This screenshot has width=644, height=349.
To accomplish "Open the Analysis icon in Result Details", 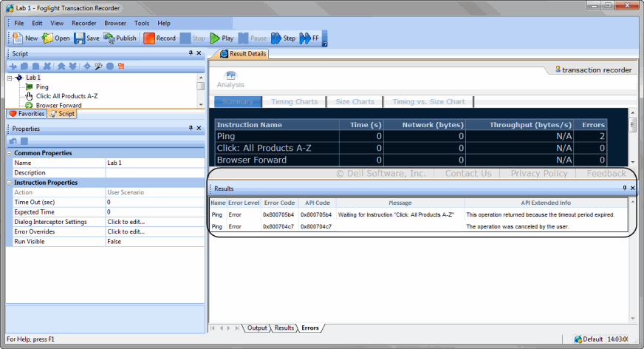I will (230, 78).
